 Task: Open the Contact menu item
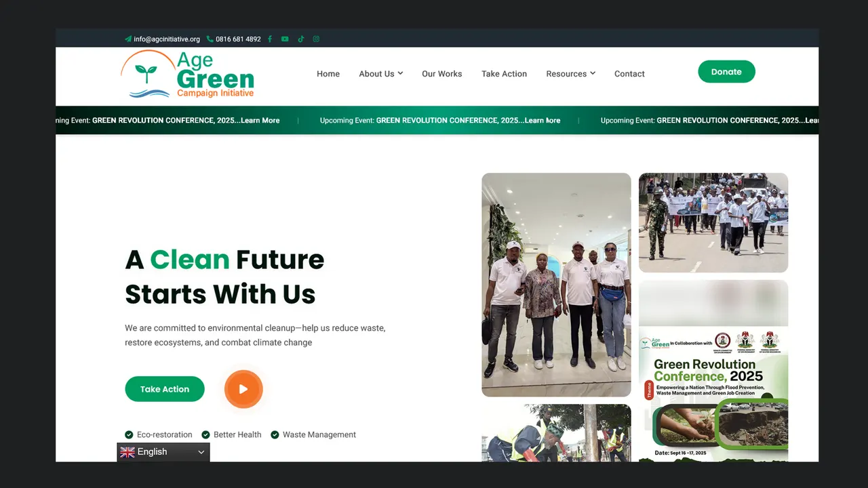point(629,74)
